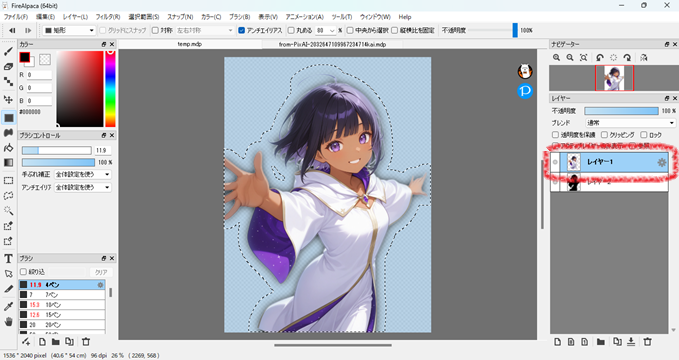
Task: Merge the layer down
Action: click(x=631, y=342)
